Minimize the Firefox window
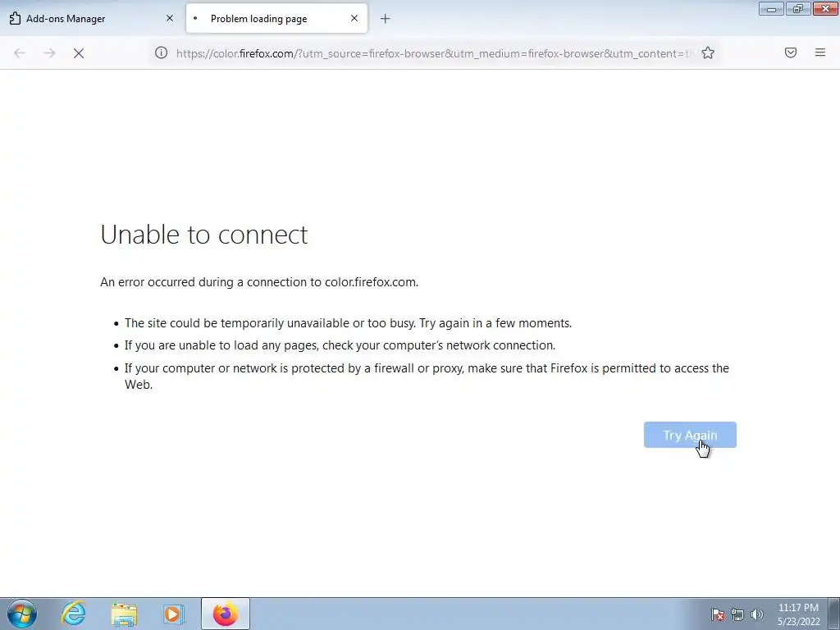840x630 pixels. click(x=771, y=8)
